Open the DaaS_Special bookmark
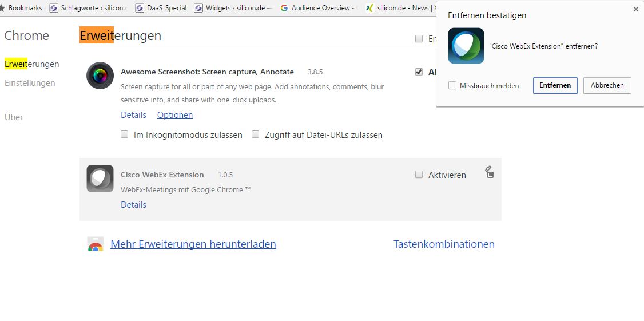The width and height of the screenshot is (644, 321). pyautogui.click(x=161, y=8)
